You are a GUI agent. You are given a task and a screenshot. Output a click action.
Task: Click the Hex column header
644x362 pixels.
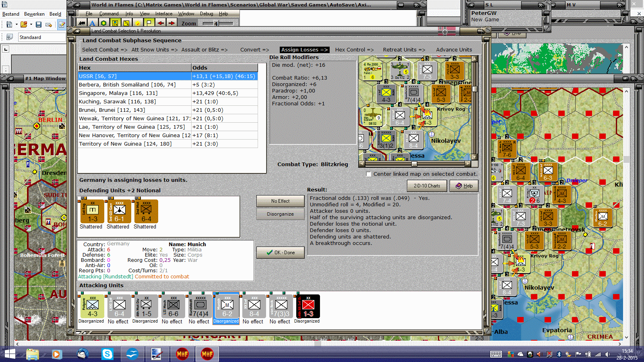[x=134, y=68]
